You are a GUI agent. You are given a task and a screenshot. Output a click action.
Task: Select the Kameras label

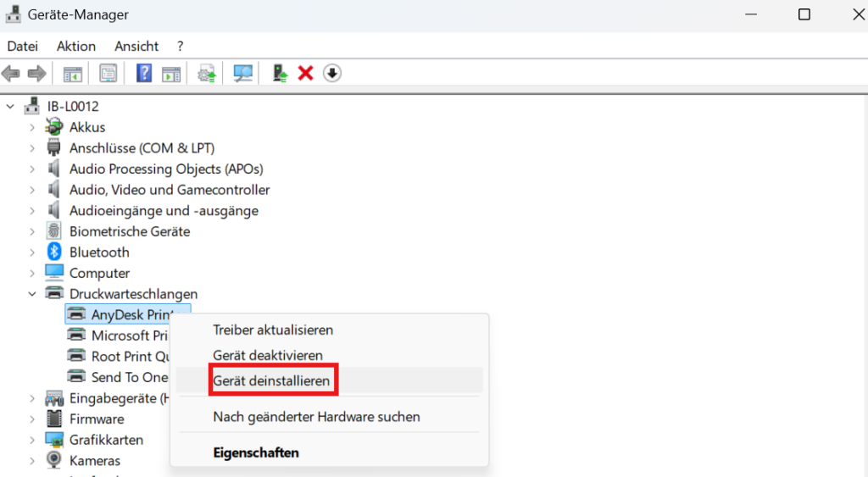(x=95, y=460)
